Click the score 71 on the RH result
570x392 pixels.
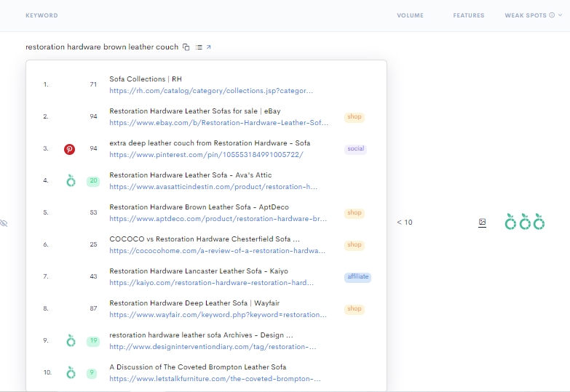[93, 84]
